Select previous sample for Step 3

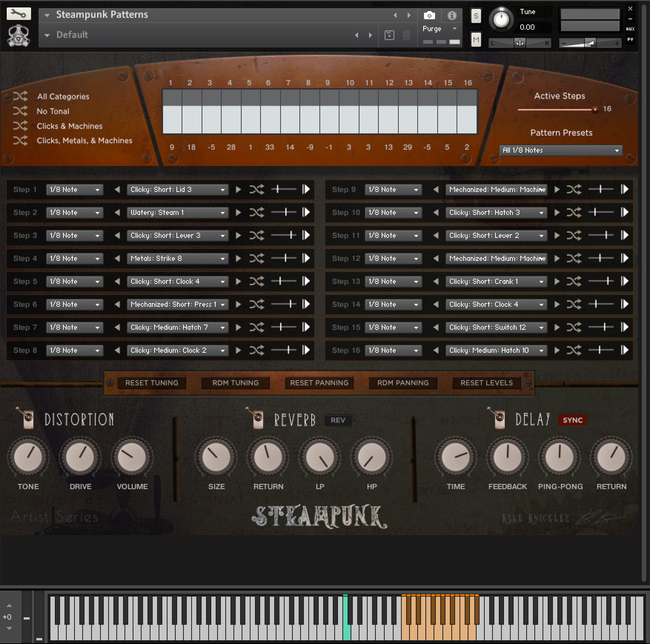tap(117, 235)
